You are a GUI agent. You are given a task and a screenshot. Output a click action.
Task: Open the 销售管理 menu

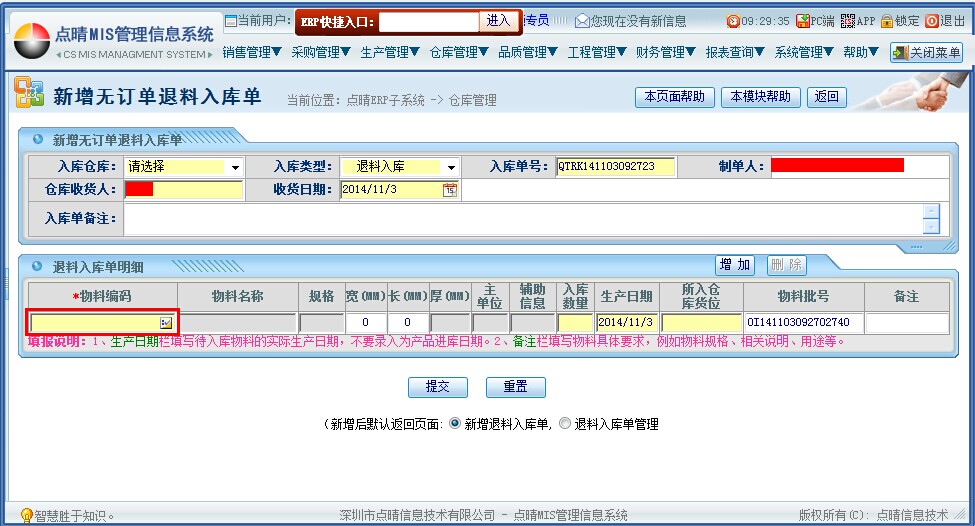252,53
